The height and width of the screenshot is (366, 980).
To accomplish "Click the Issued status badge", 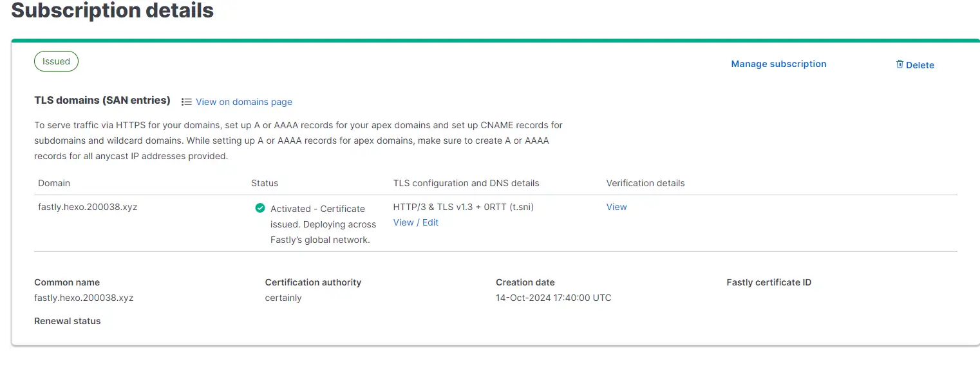I will pyautogui.click(x=56, y=61).
